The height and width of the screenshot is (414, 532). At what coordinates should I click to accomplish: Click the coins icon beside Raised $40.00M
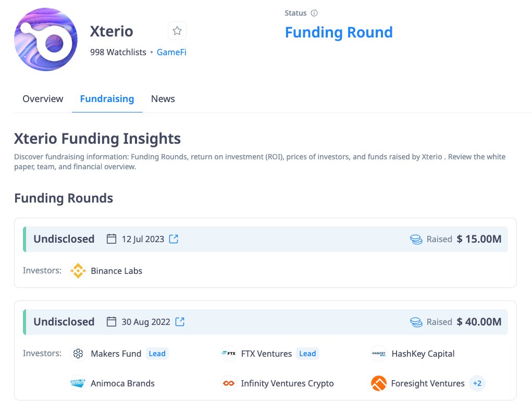pyautogui.click(x=416, y=322)
